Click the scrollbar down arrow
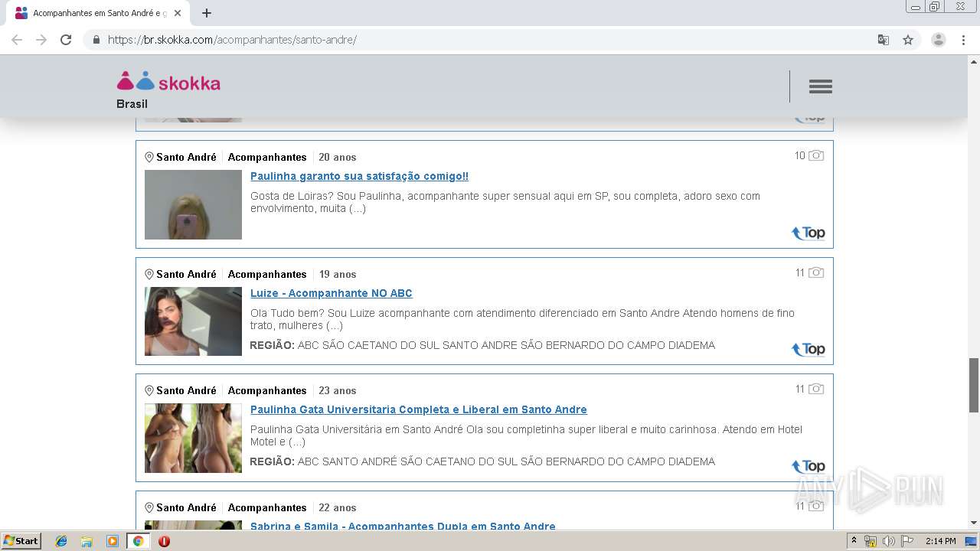The height and width of the screenshot is (551, 980). pyautogui.click(x=974, y=523)
